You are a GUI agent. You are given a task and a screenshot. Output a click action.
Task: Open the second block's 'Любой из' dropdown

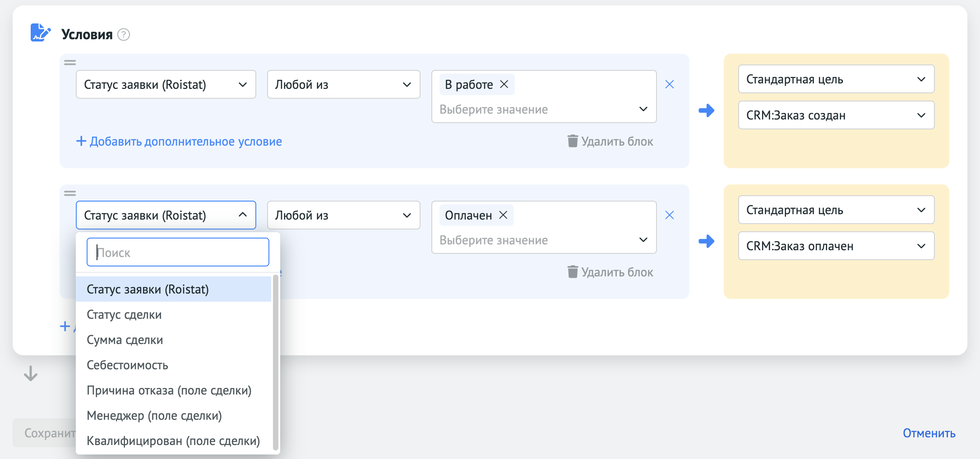tap(344, 215)
